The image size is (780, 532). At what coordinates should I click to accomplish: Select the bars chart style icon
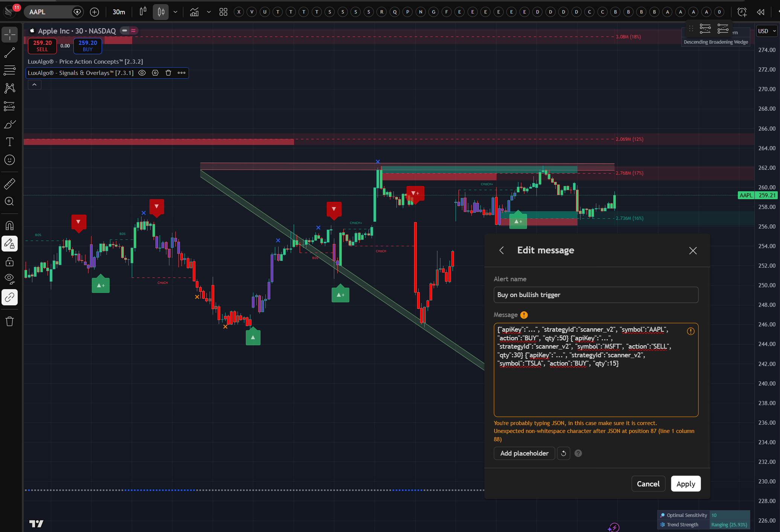143,12
